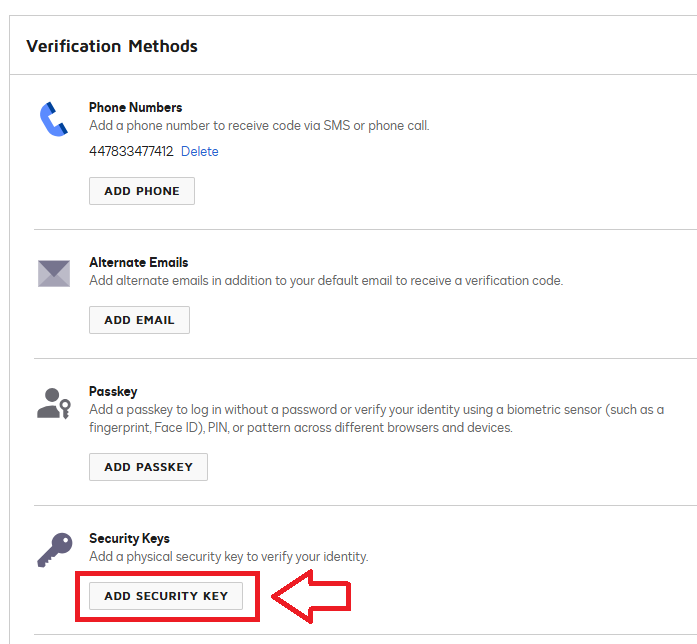Click the SMS or phone call description text
Image resolution: width=697 pixels, height=644 pixels.
[259, 126]
